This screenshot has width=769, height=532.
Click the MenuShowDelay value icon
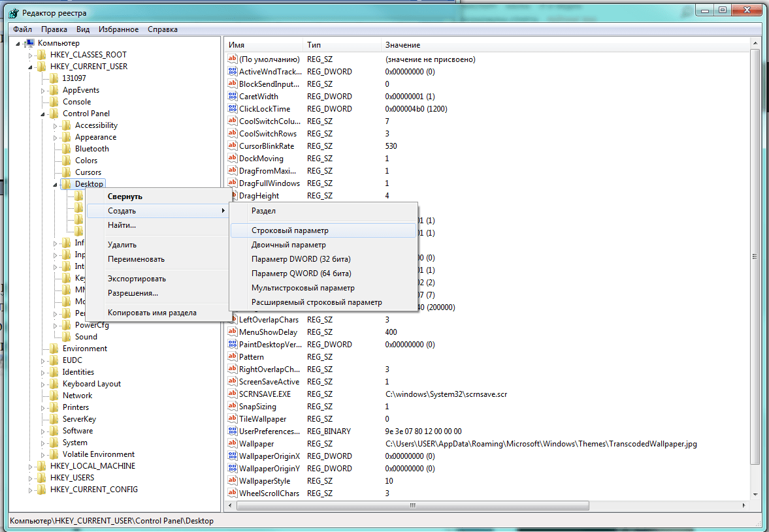click(232, 332)
